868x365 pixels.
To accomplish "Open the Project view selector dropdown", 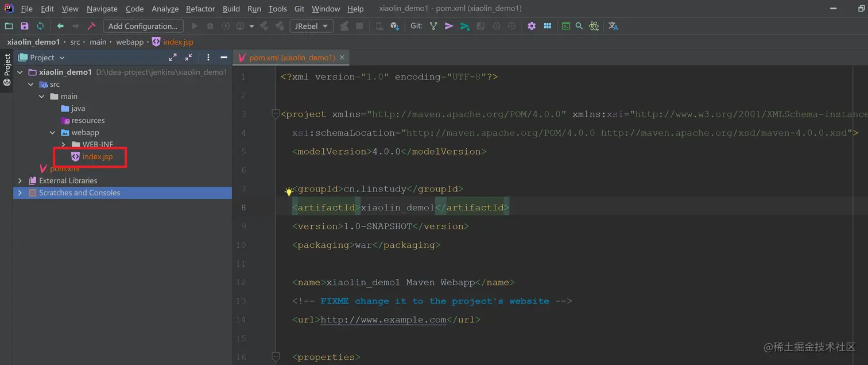I will pyautogui.click(x=42, y=57).
